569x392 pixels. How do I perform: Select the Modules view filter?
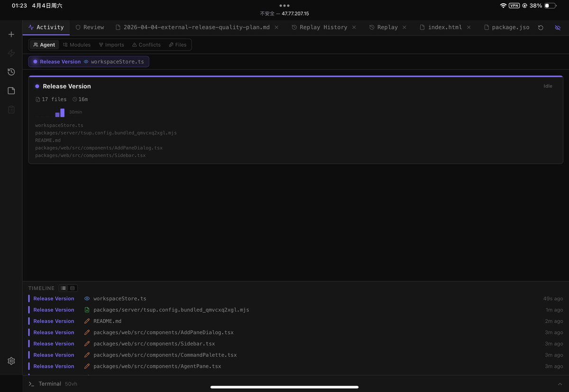(x=77, y=45)
